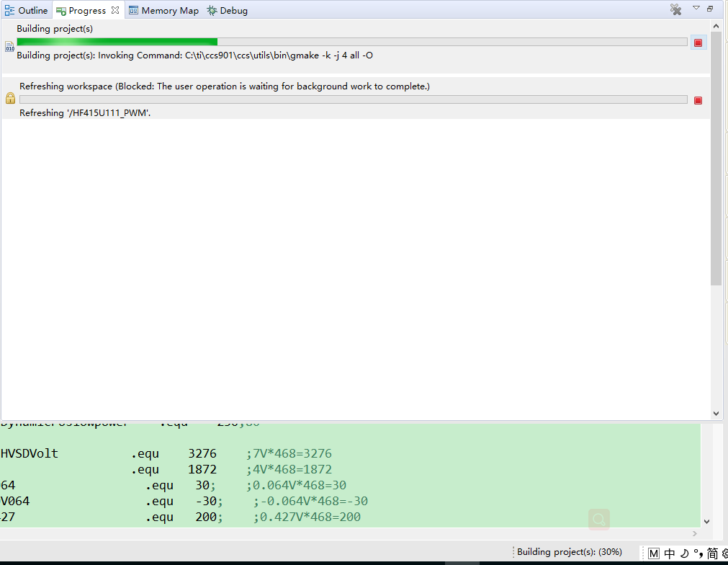Click the comment ";4V*468=1872"

pyautogui.click(x=289, y=469)
